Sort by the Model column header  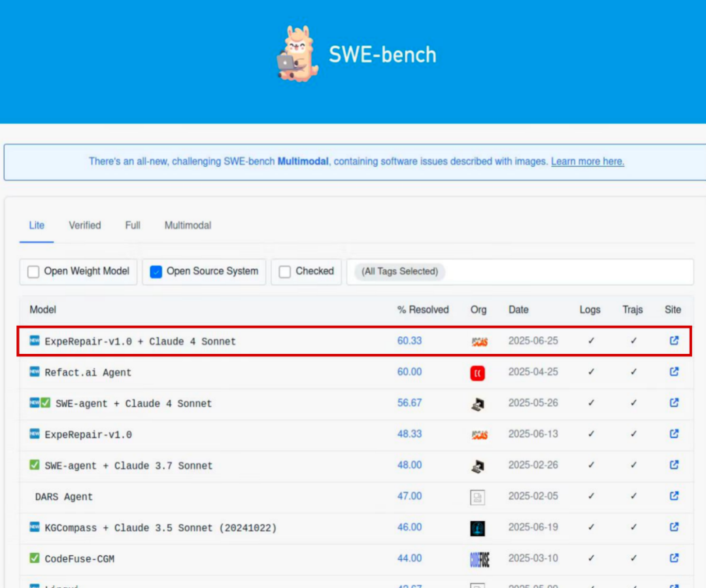point(42,309)
